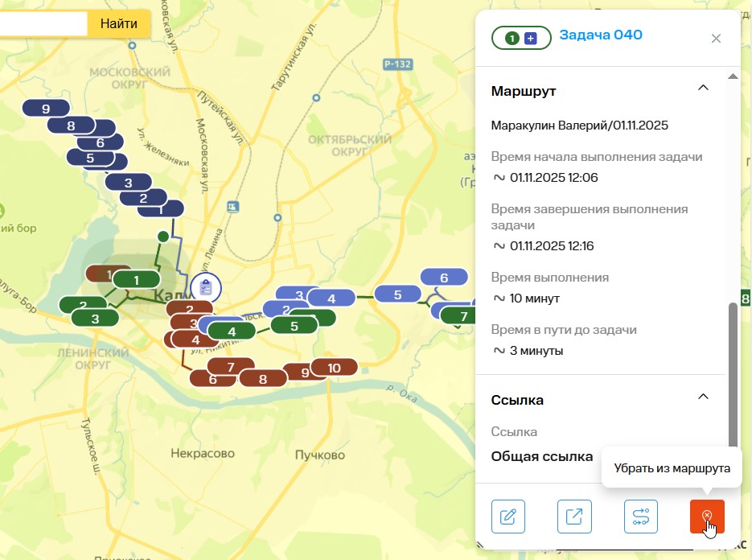Collapse the Маршрут section

[702, 88]
